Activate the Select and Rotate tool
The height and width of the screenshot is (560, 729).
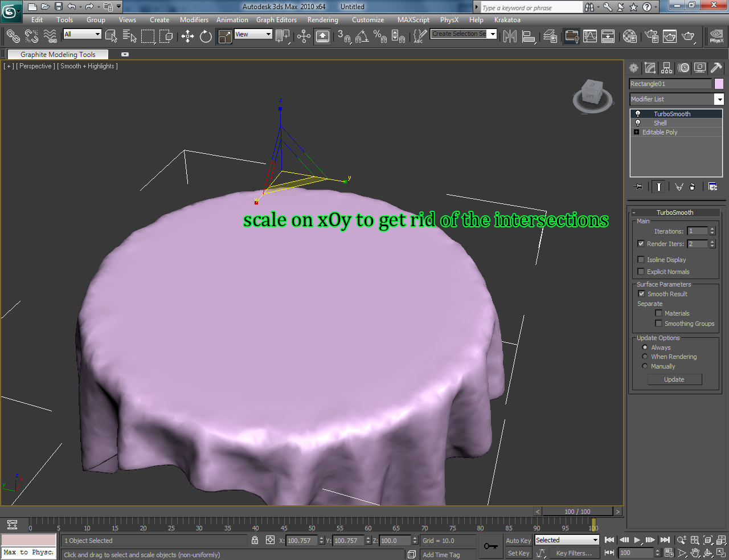coord(206,36)
